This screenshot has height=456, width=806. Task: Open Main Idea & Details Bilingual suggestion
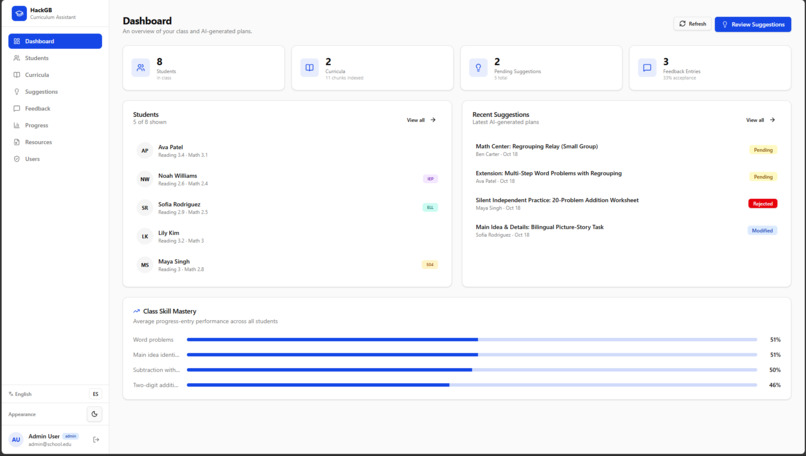[x=539, y=227]
